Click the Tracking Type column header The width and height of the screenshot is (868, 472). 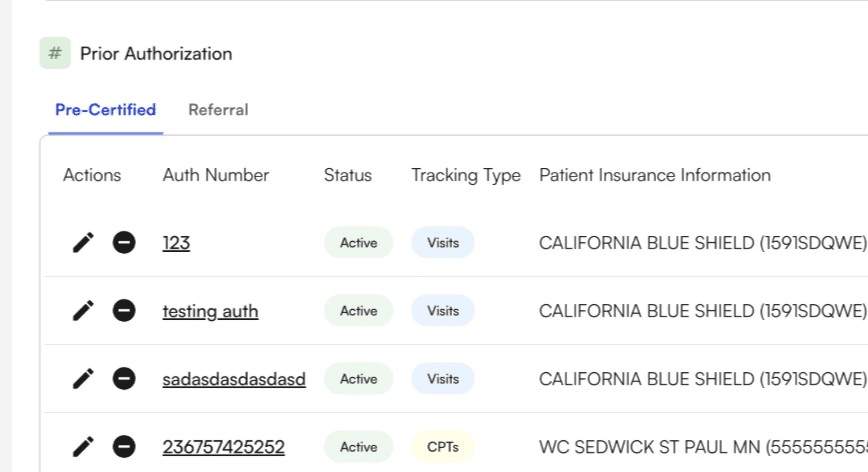pos(465,175)
